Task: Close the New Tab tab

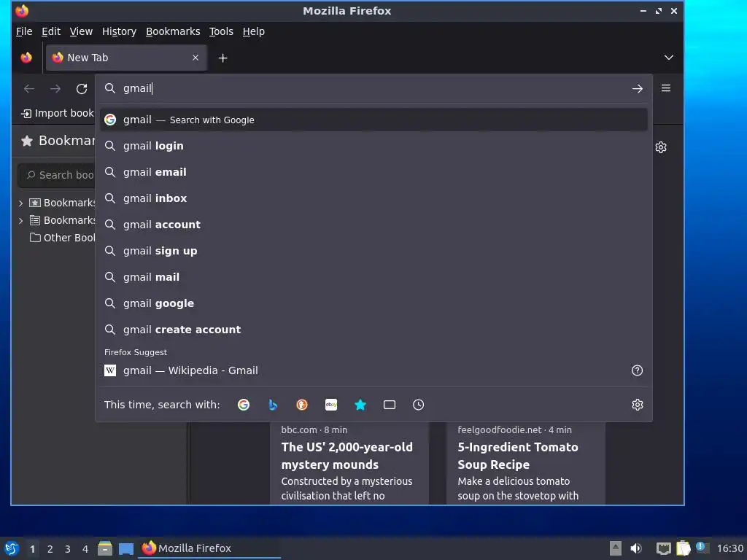Action: 196,58
